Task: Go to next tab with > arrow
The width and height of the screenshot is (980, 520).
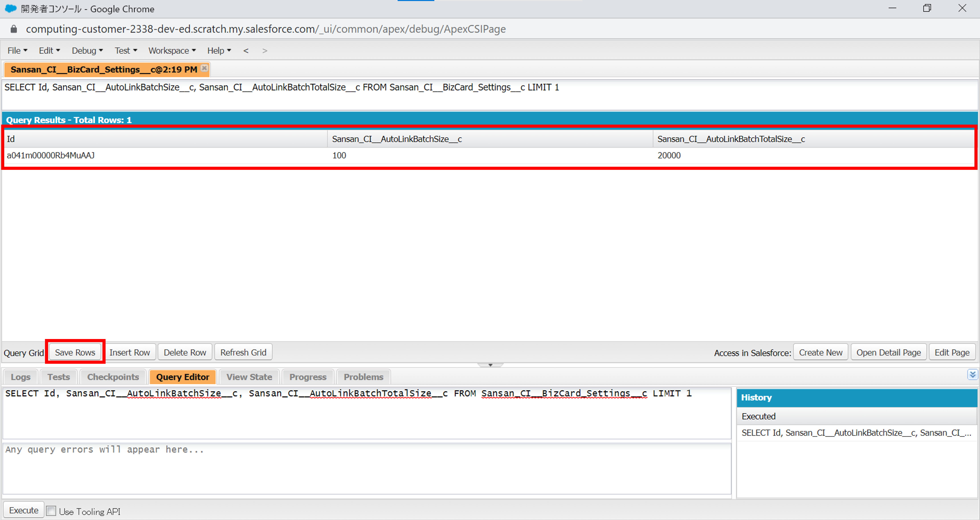Action: pyautogui.click(x=265, y=51)
